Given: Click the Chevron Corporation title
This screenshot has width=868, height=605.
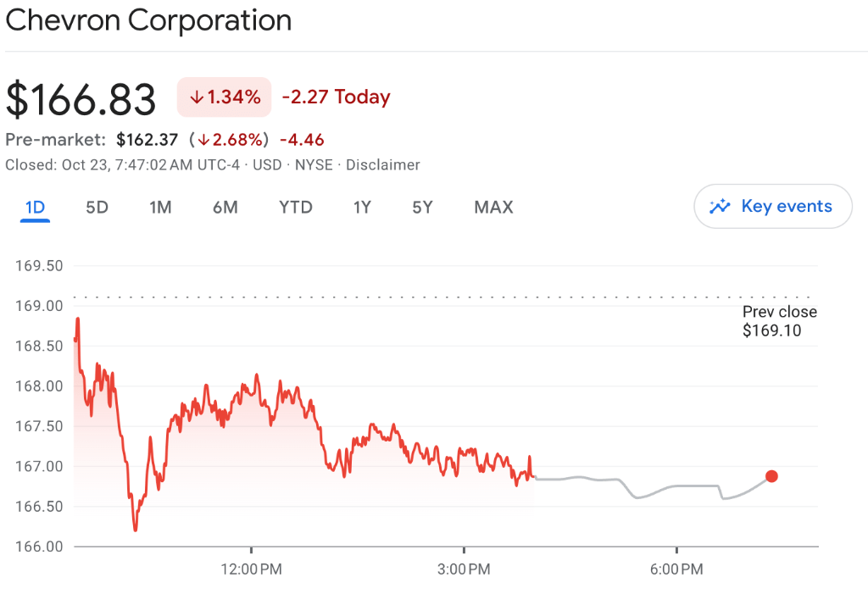Looking at the screenshot, I should 148,20.
